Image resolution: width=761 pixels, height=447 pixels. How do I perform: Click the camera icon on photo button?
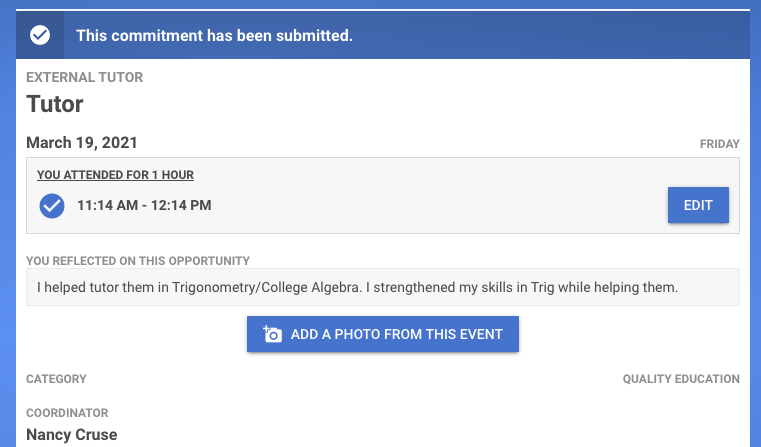(x=272, y=335)
